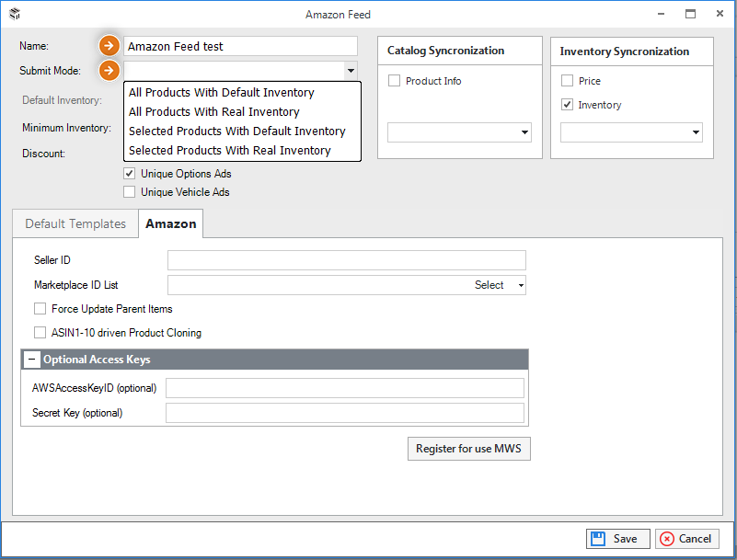Image resolution: width=737 pixels, height=560 pixels.
Task: Click the Seller ID input field
Action: (346, 260)
